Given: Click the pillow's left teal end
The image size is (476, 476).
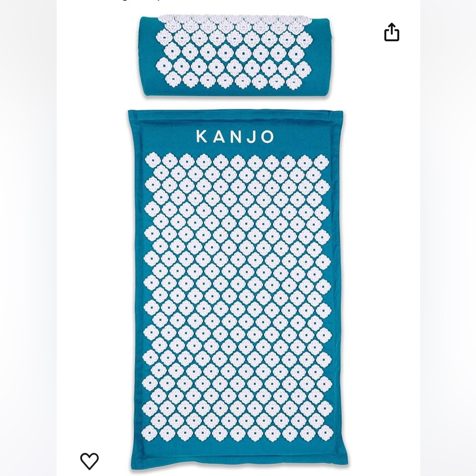Looking at the screenshot, I should click(148, 56).
